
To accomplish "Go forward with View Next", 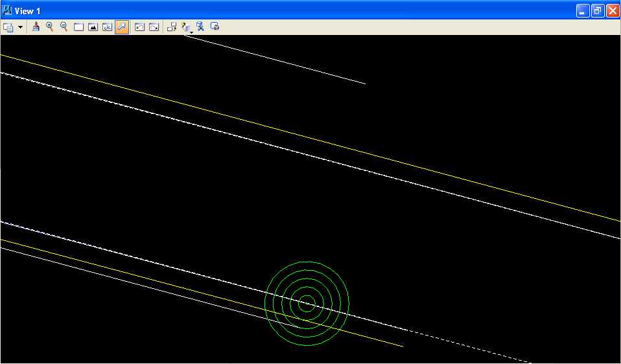I will (154, 27).
